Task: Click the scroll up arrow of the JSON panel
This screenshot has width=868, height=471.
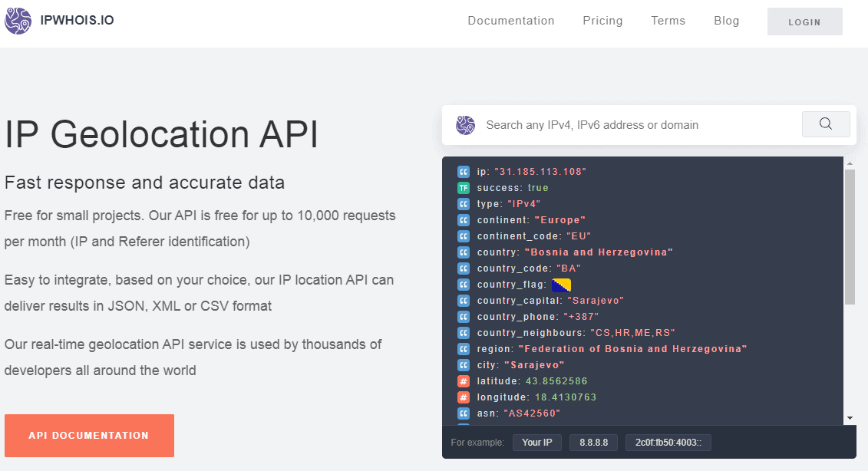Action: pyautogui.click(x=850, y=163)
